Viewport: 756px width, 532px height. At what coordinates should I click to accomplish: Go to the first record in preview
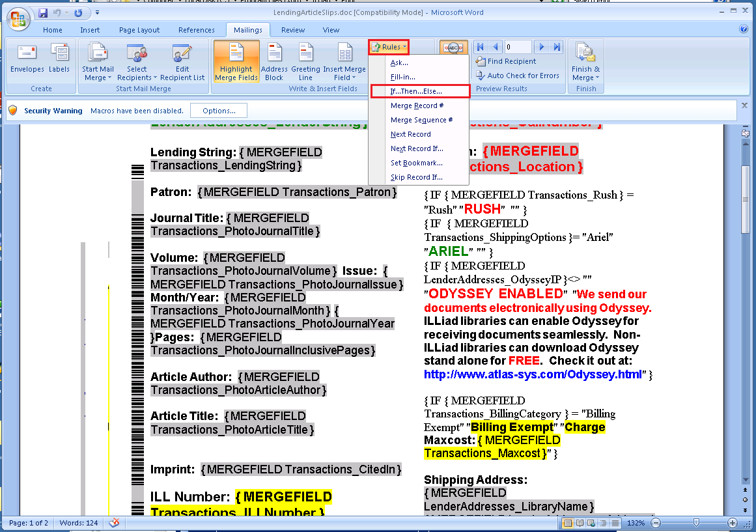tap(480, 47)
